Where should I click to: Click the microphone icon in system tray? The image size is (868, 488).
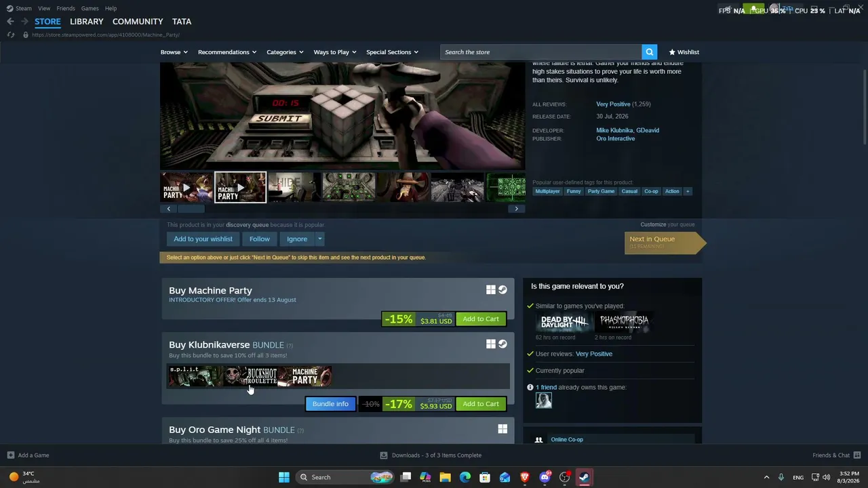(x=781, y=477)
